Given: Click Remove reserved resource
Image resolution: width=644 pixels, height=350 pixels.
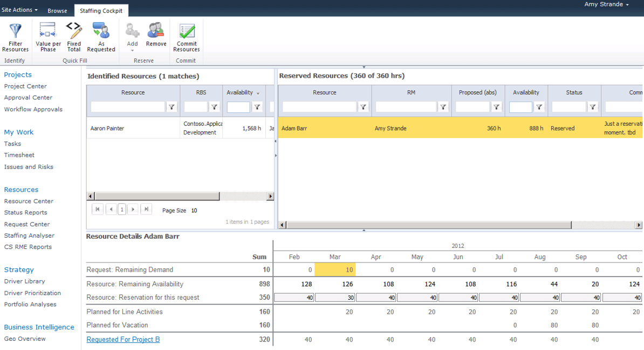Looking at the screenshot, I should (156, 35).
